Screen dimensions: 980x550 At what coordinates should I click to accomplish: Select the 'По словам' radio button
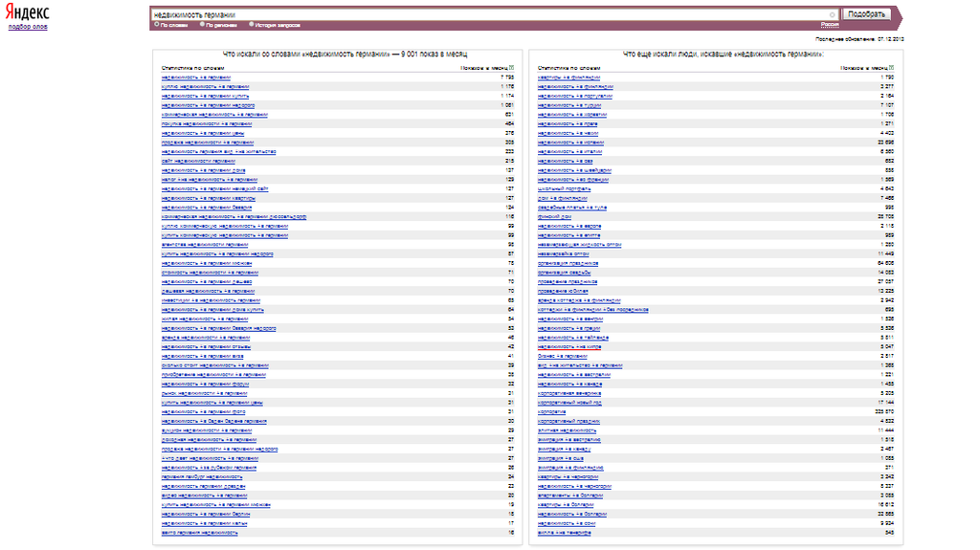pos(156,24)
